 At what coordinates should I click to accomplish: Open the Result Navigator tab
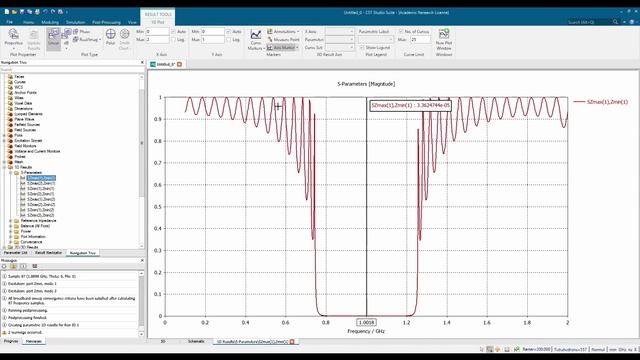point(48,253)
